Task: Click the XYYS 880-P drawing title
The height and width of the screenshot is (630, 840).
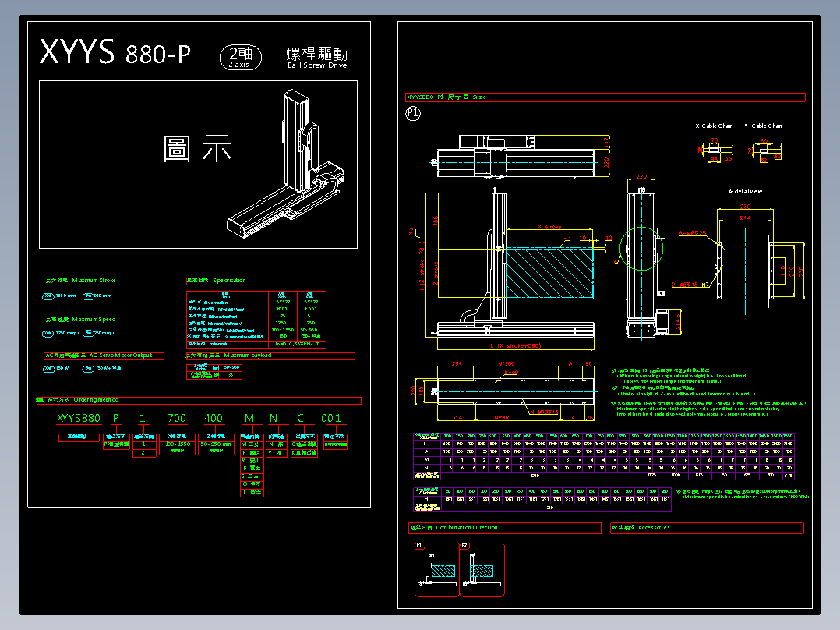Action: tap(115, 52)
